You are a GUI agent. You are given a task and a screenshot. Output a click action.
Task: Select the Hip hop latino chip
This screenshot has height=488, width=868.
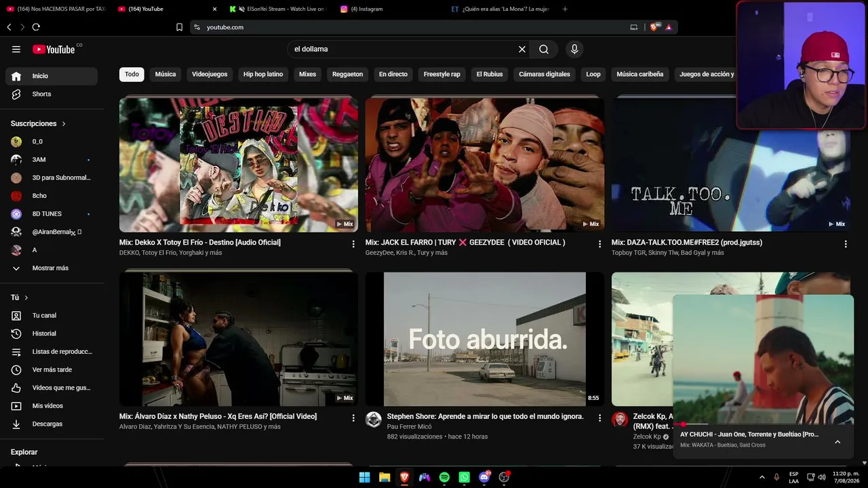[x=263, y=75]
